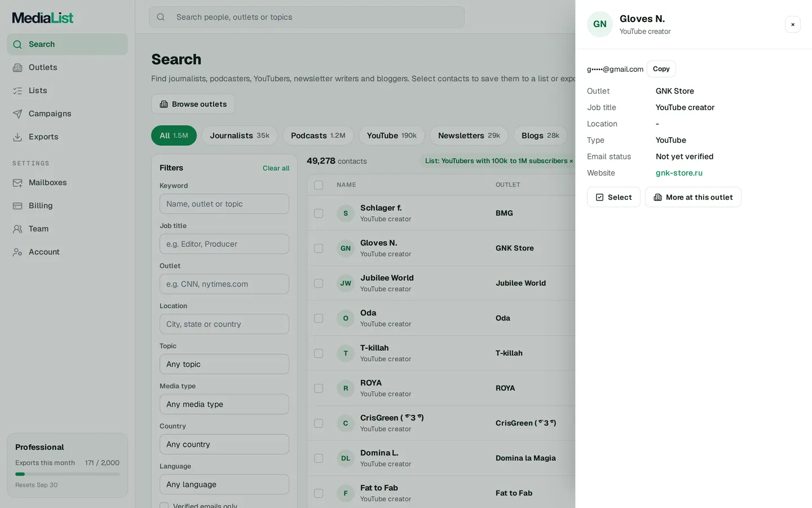Click the Job title filter input
Viewport: 812px width, 508px height.
coord(224,244)
